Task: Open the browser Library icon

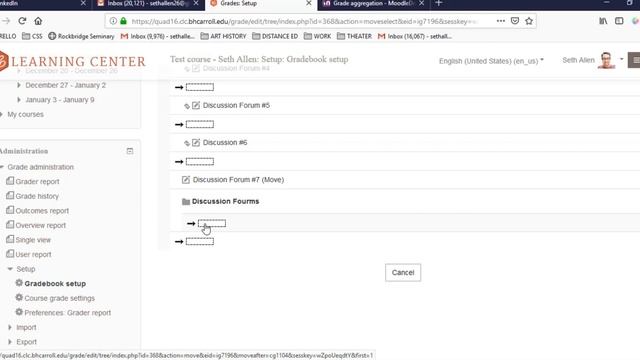Action: click(603, 21)
